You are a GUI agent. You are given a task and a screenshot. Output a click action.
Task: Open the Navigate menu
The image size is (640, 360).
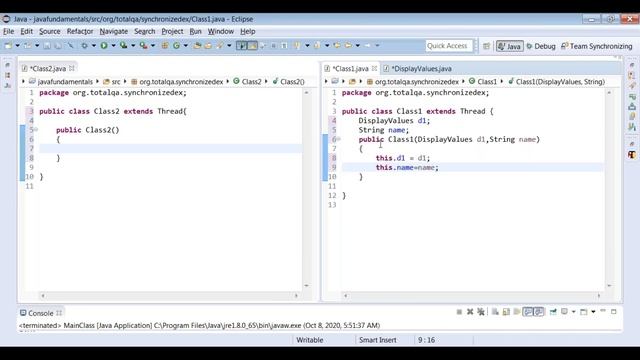point(113,31)
